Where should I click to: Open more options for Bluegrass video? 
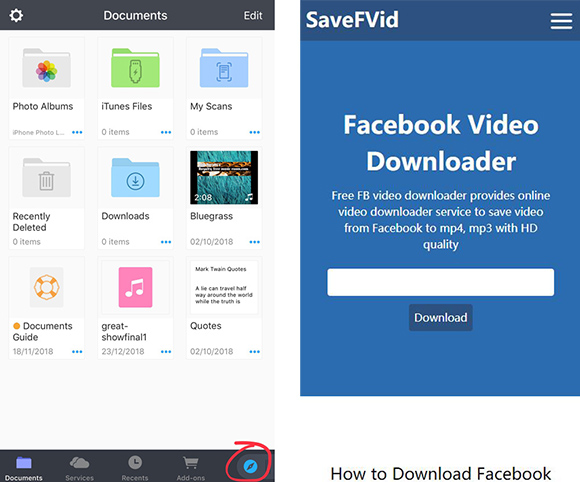(254, 242)
